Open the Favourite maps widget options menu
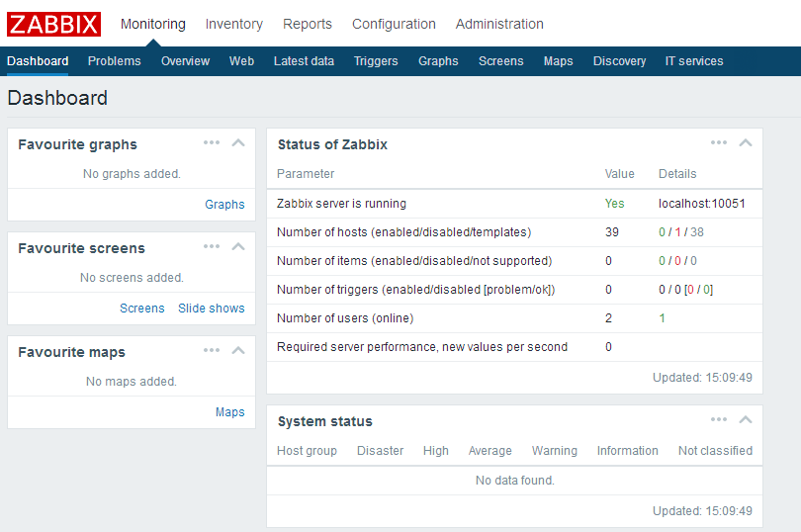The width and height of the screenshot is (801, 532). (x=212, y=350)
